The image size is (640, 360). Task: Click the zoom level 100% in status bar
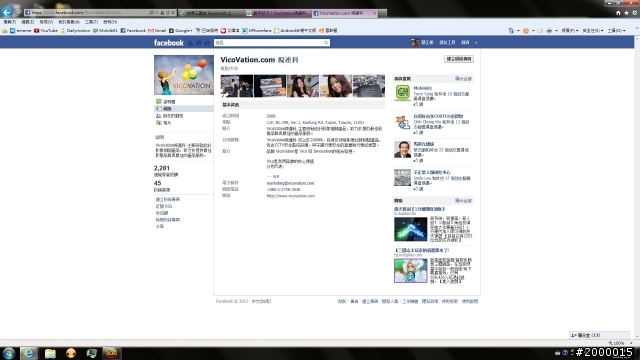click(620, 343)
